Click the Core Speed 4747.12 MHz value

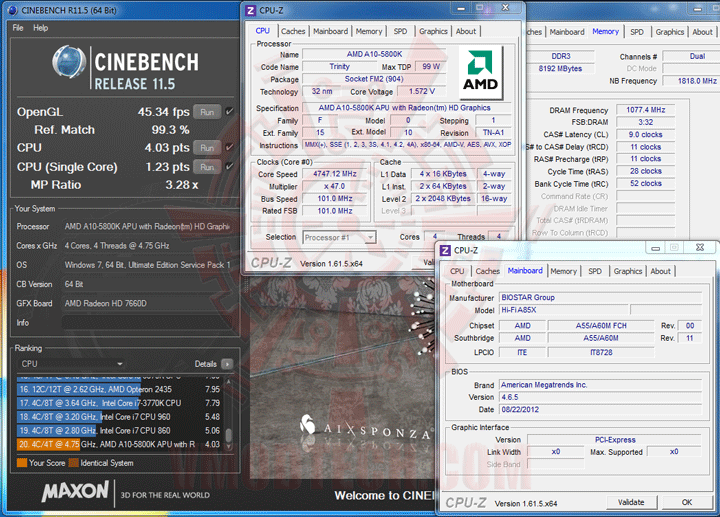[335, 174]
